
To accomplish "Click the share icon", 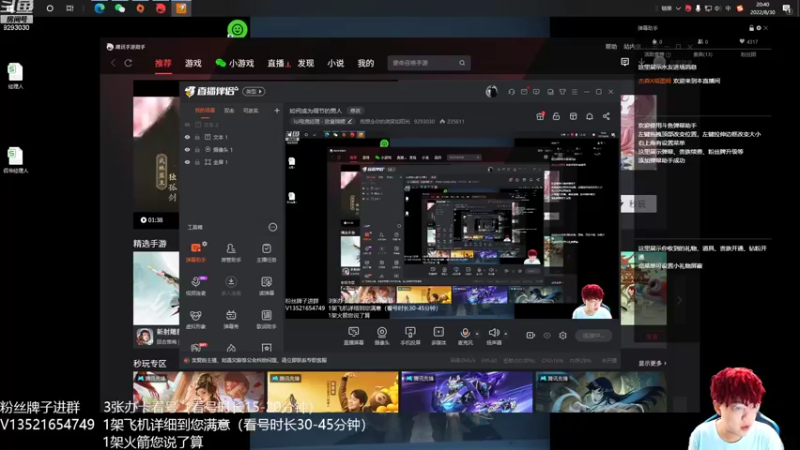I will point(606,116).
